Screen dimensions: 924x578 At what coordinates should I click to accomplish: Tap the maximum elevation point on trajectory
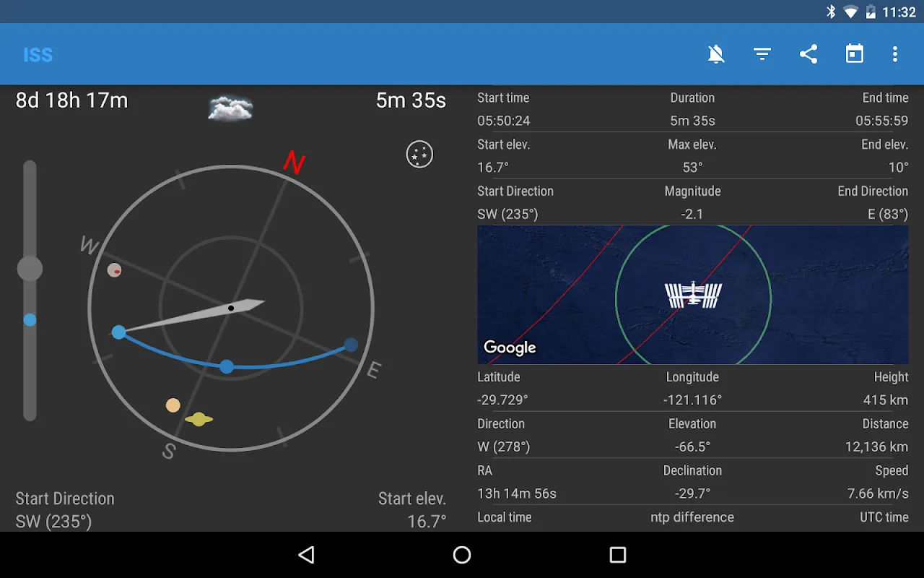[226, 366]
